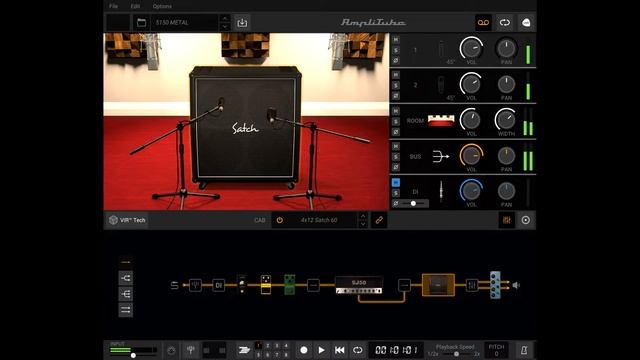Click the play button

click(x=322, y=350)
